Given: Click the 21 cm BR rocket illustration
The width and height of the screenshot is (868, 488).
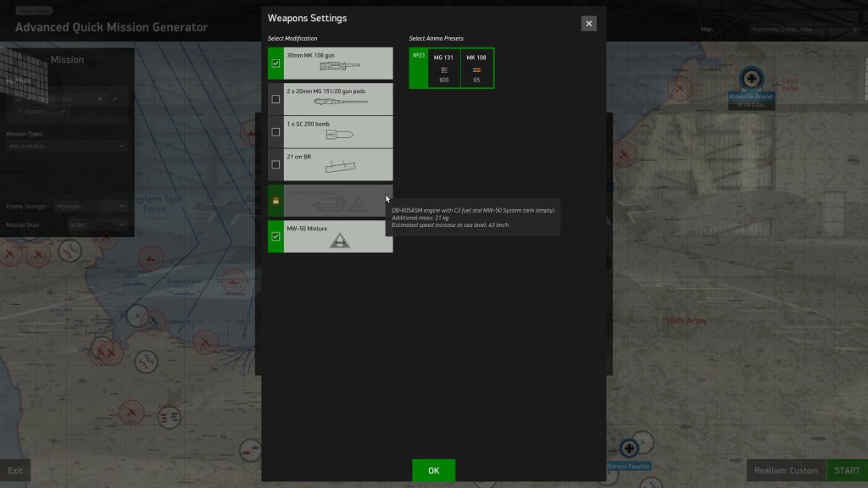Looking at the screenshot, I should click(337, 168).
